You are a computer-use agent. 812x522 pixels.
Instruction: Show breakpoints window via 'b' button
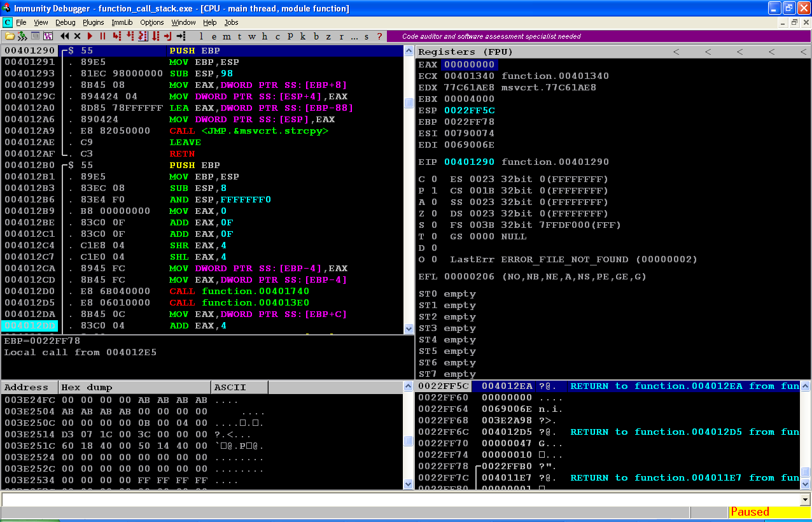[316, 36]
